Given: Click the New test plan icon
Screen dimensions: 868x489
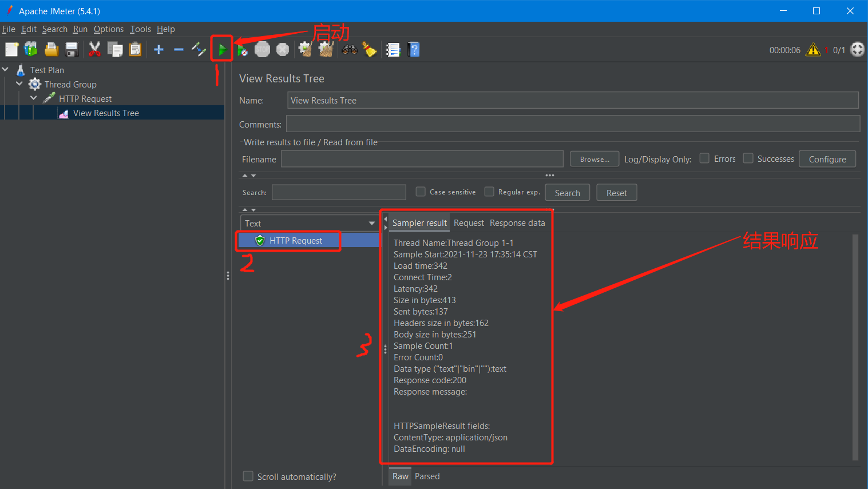Looking at the screenshot, I should (11, 50).
